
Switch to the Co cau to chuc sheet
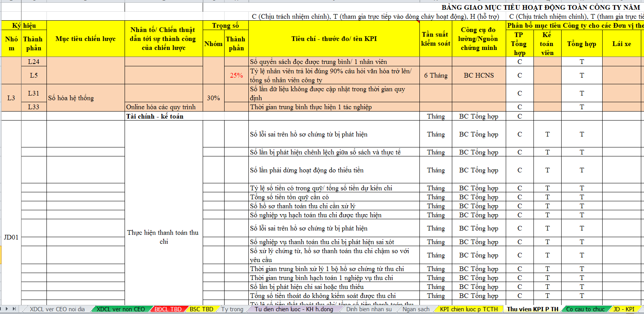[x=585, y=309]
